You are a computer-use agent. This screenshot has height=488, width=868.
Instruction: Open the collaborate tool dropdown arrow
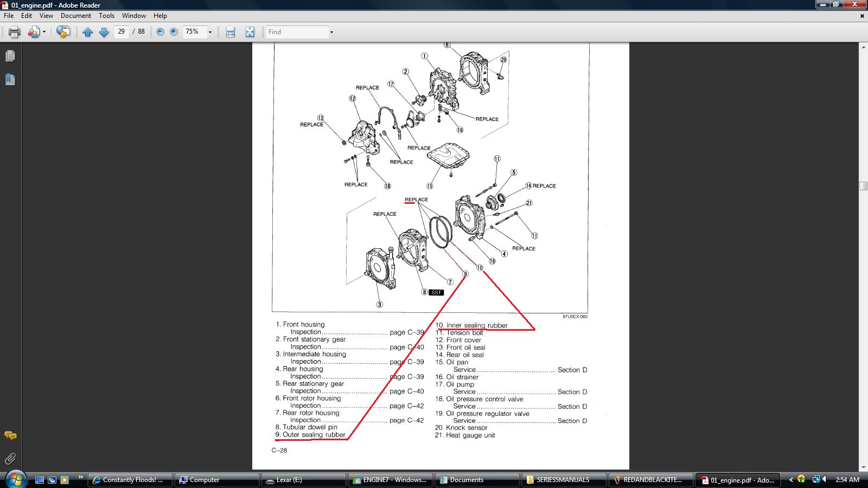pyautogui.click(x=44, y=32)
